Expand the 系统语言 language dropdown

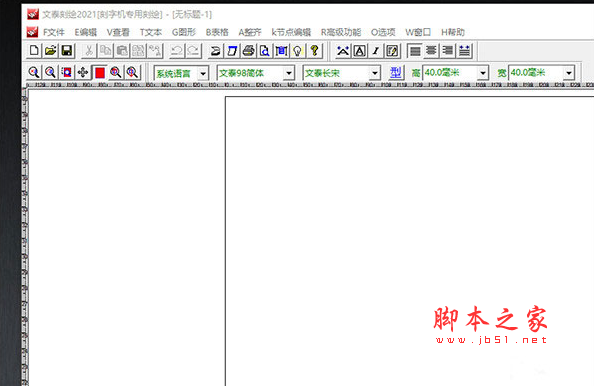[203, 73]
